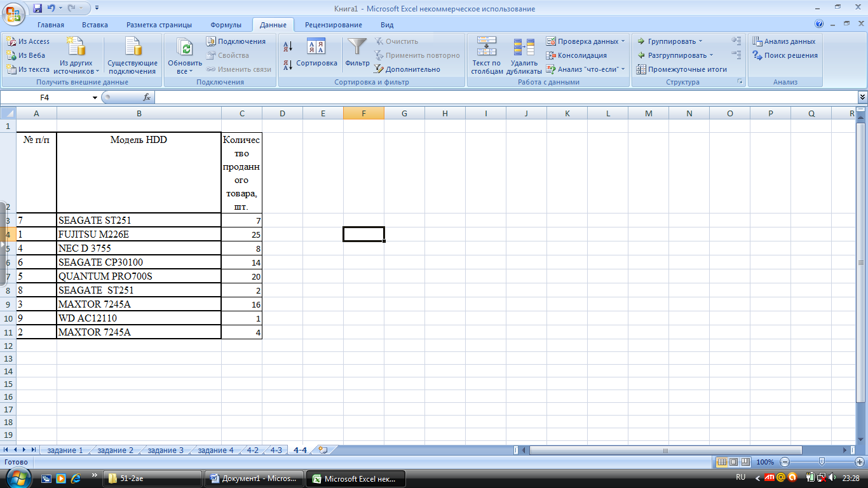Insert new worksheet tab icon
This screenshot has height=488, width=868.
coord(323,450)
